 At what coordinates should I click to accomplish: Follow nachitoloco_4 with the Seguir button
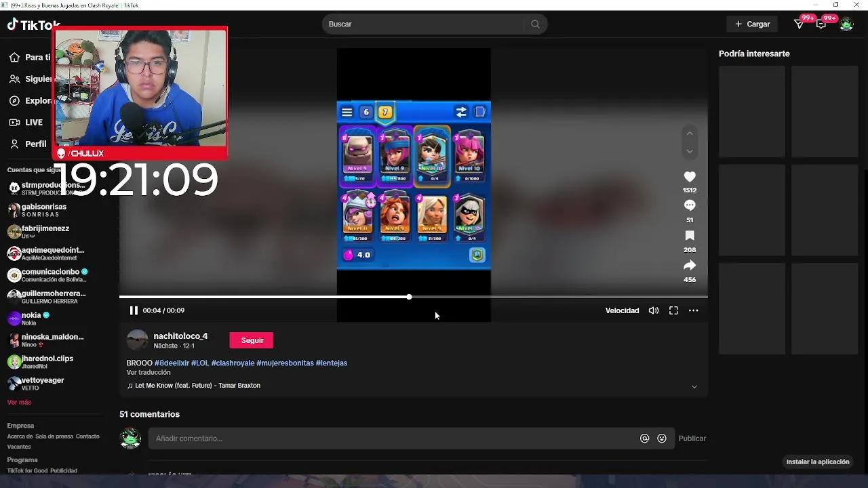tap(251, 340)
